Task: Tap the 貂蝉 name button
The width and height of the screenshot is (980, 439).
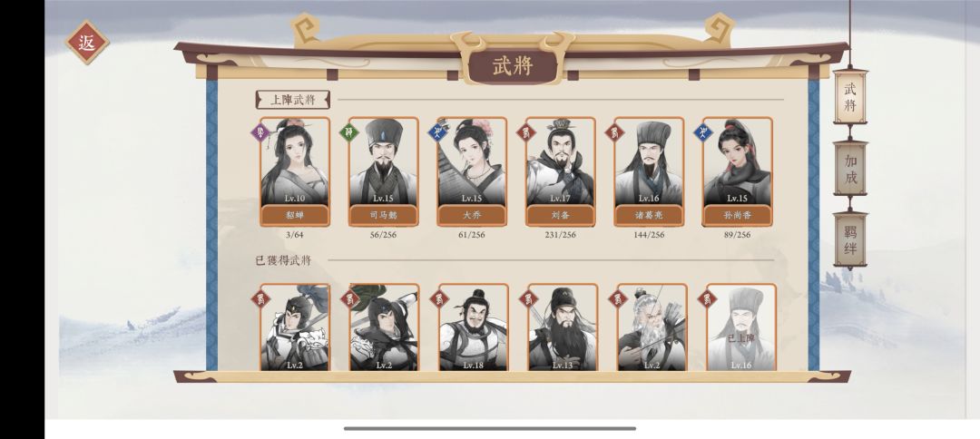Action: [x=294, y=216]
